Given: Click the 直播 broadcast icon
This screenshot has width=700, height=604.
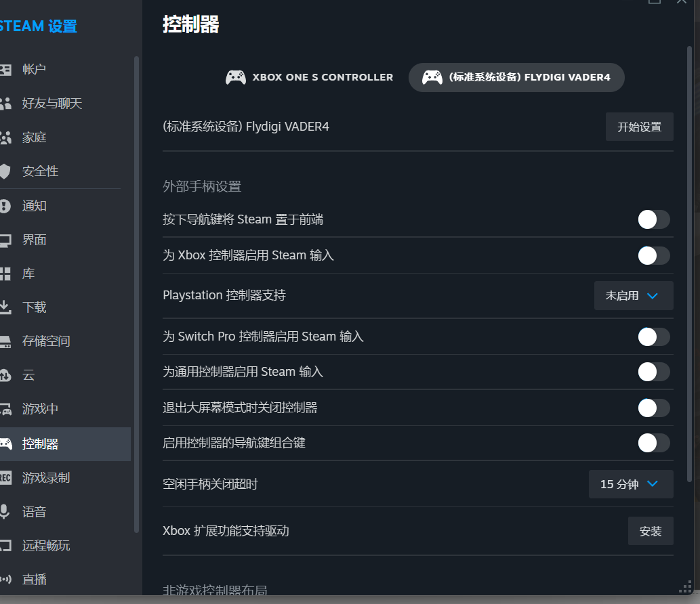Looking at the screenshot, I should coord(5,579).
